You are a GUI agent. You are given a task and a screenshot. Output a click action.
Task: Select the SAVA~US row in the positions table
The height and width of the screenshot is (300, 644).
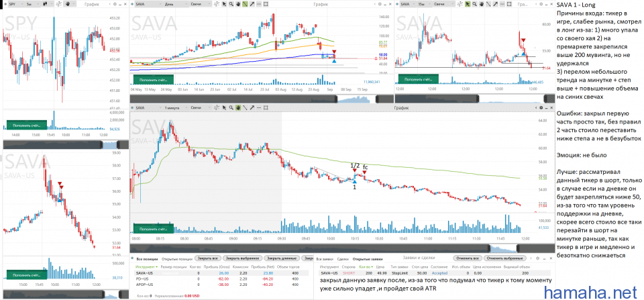click(149, 273)
